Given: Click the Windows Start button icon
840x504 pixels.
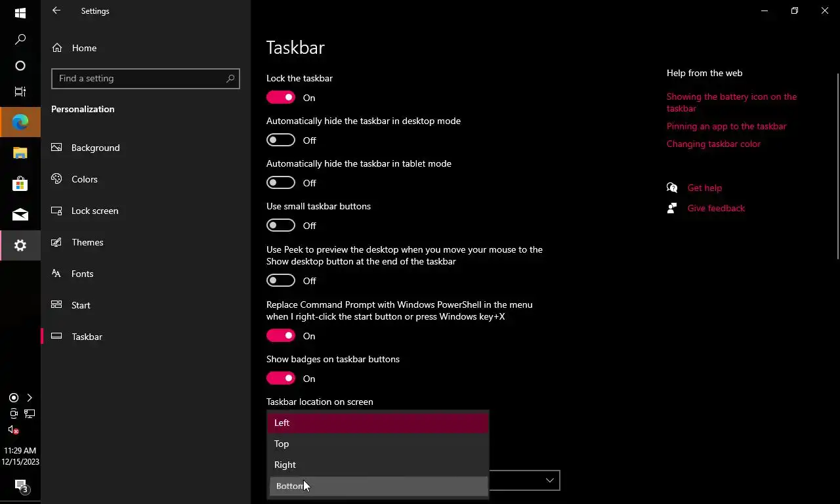Looking at the screenshot, I should (x=20, y=13).
